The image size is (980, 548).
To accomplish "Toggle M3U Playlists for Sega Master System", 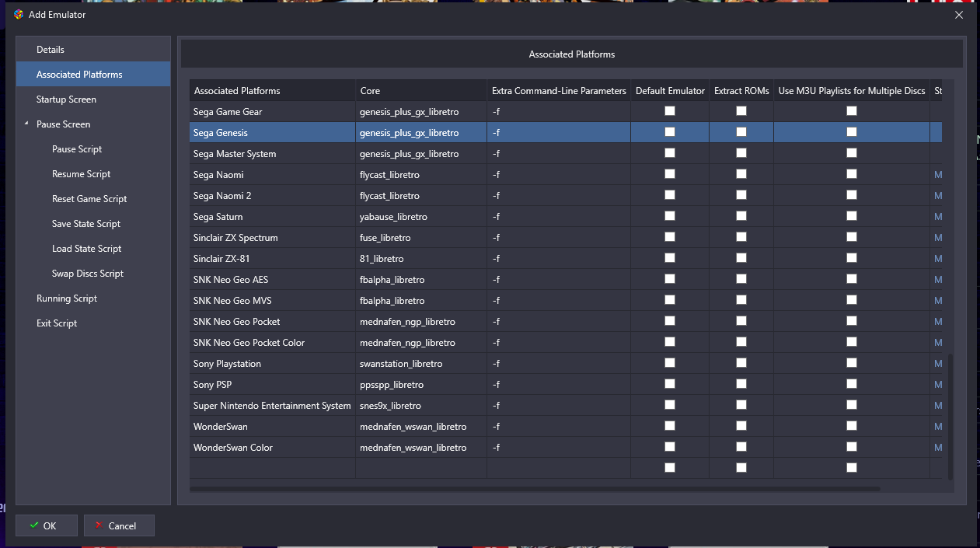I will pos(852,153).
